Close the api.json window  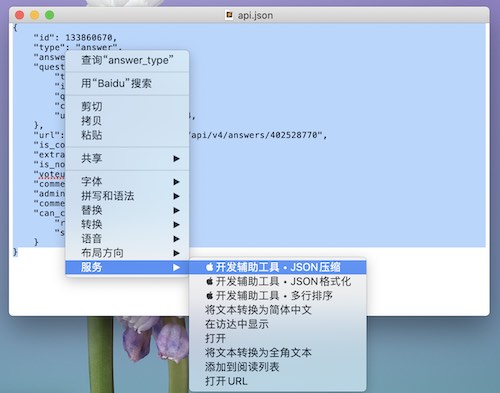pyautogui.click(x=20, y=15)
